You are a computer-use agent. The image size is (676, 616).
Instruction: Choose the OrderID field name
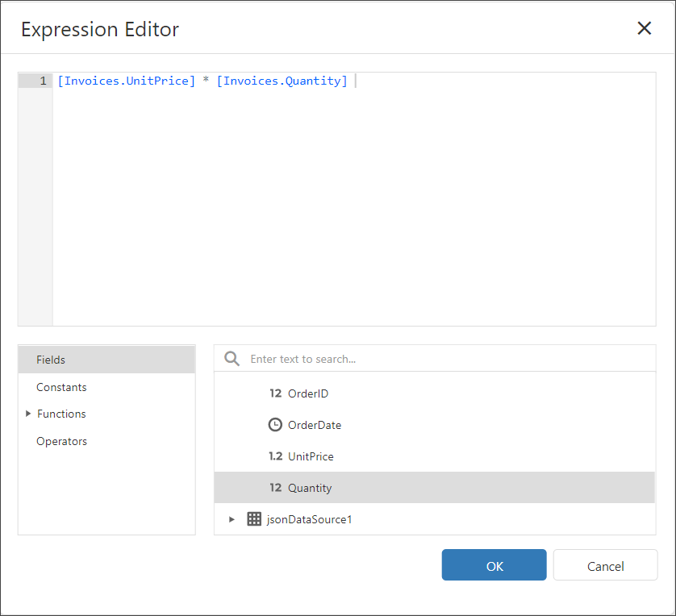point(308,393)
